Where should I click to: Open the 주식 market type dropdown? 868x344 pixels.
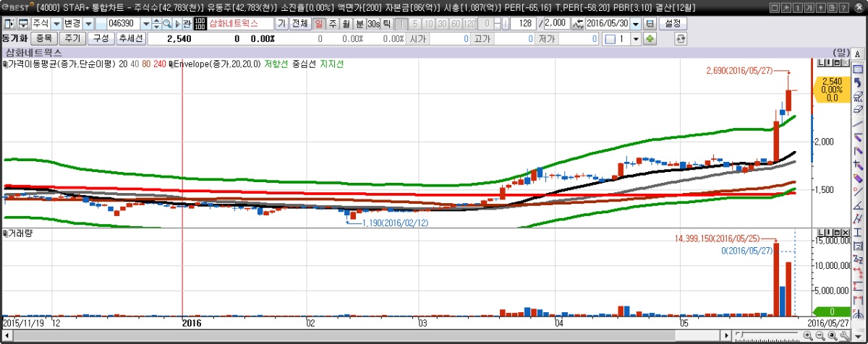pyautogui.click(x=56, y=24)
